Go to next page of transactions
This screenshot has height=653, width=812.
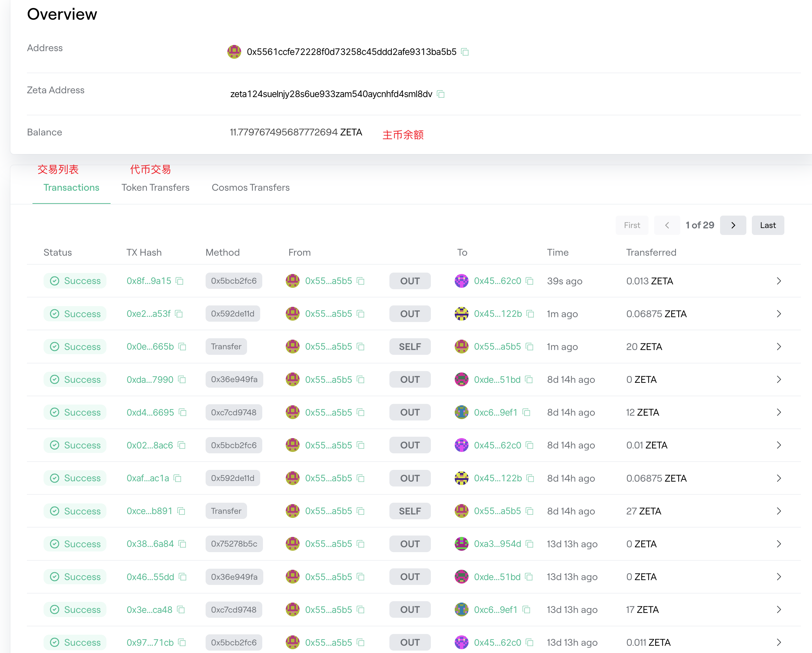[733, 225]
